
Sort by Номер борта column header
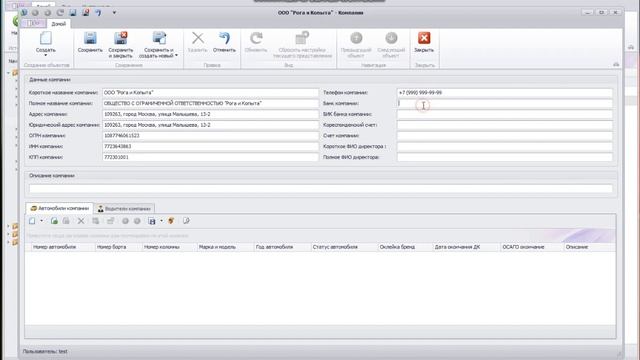click(117, 247)
